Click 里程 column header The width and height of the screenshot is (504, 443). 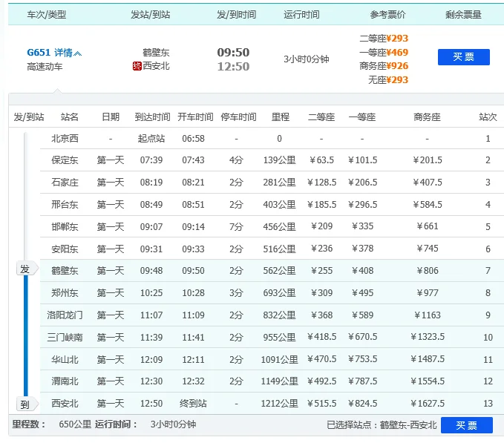pos(281,117)
